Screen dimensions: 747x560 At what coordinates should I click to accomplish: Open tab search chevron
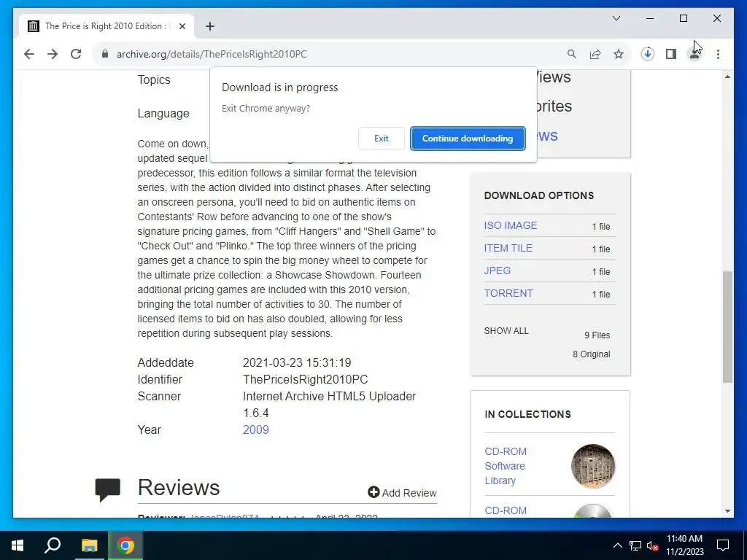[x=616, y=18]
